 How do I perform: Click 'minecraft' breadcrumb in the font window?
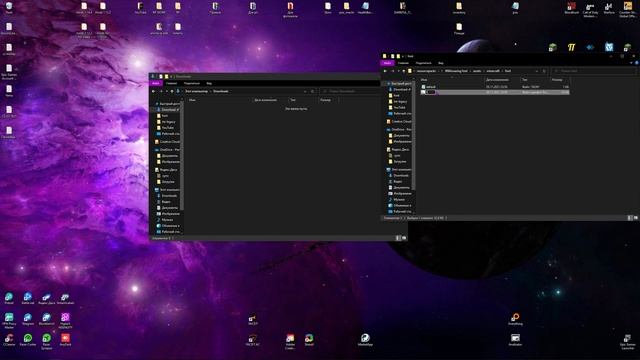tap(493, 71)
